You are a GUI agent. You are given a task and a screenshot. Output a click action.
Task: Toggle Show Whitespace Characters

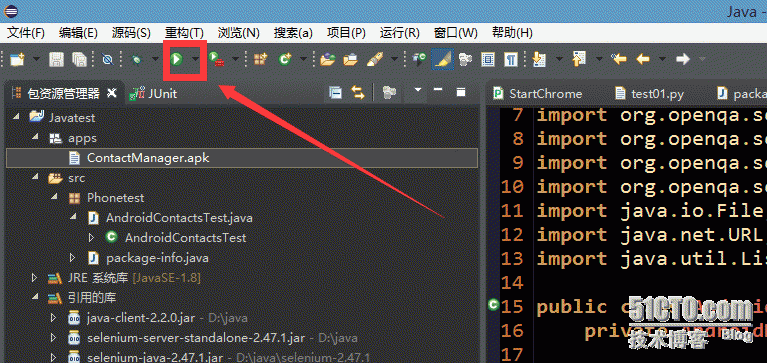click(511, 59)
